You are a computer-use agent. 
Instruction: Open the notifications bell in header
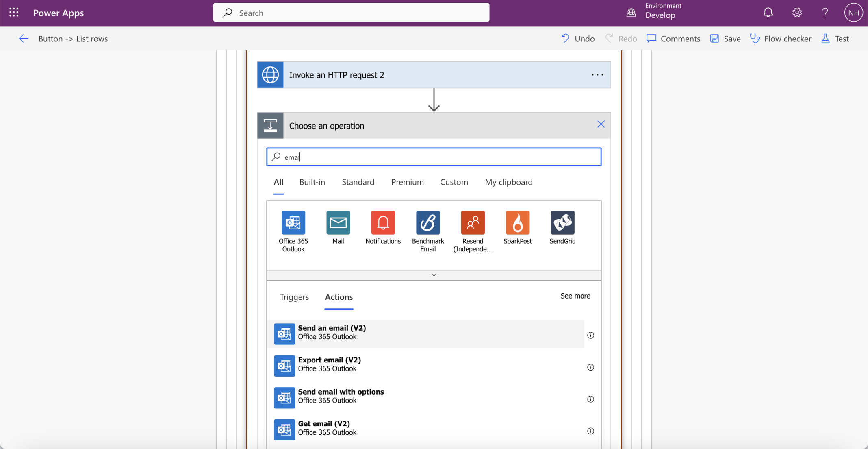pos(768,13)
